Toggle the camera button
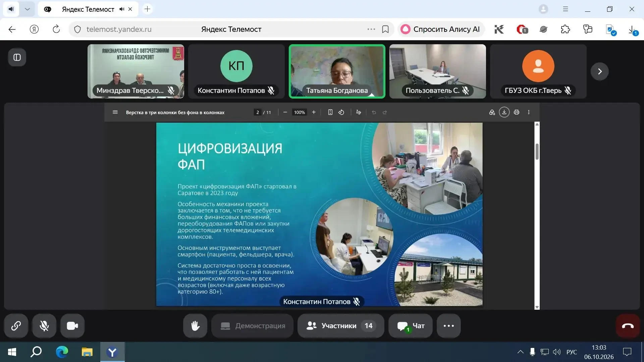 click(x=72, y=326)
